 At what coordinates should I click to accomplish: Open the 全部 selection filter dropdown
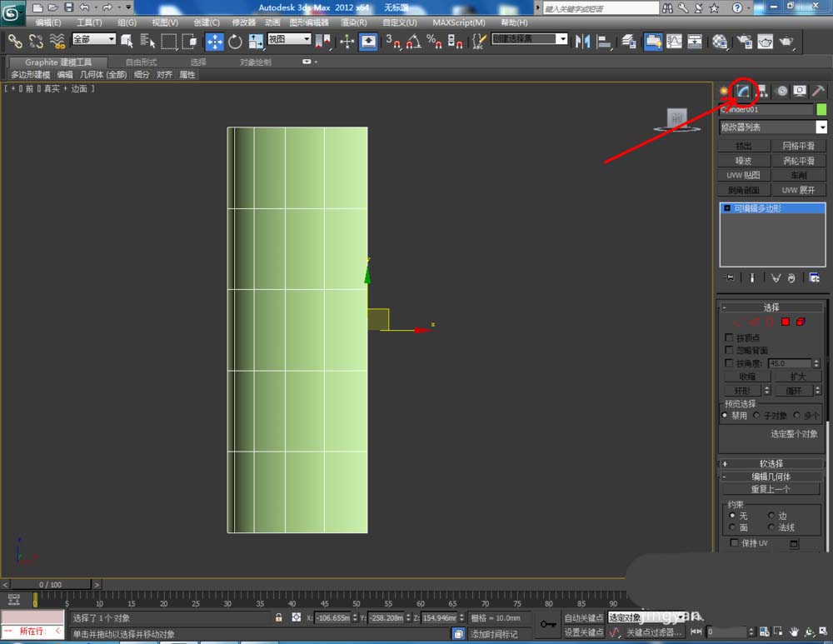94,39
